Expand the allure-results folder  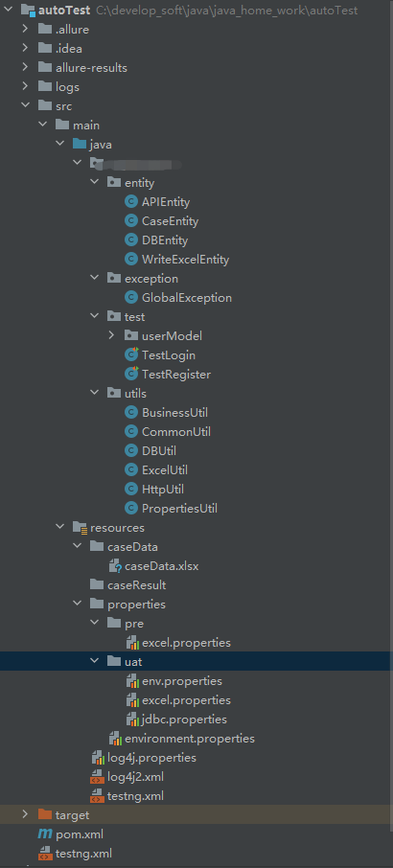pyautogui.click(x=25, y=67)
